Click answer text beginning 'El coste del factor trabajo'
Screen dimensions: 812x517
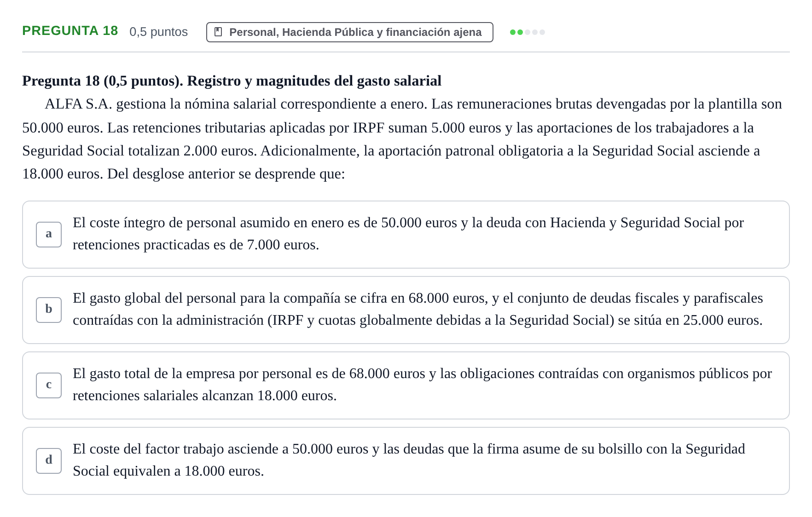[409, 460]
